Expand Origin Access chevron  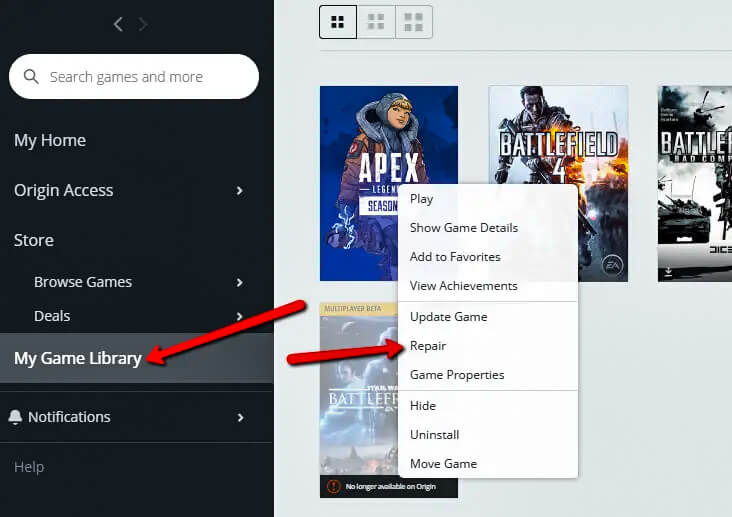click(x=239, y=191)
